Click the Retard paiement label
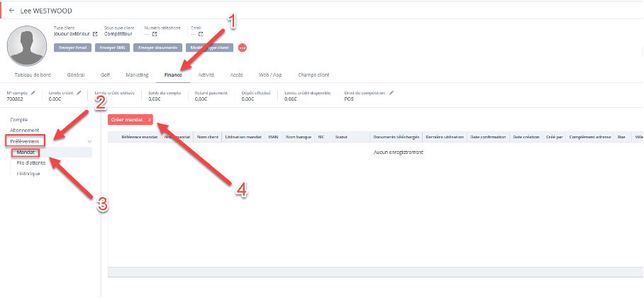644x298 pixels. (x=211, y=93)
